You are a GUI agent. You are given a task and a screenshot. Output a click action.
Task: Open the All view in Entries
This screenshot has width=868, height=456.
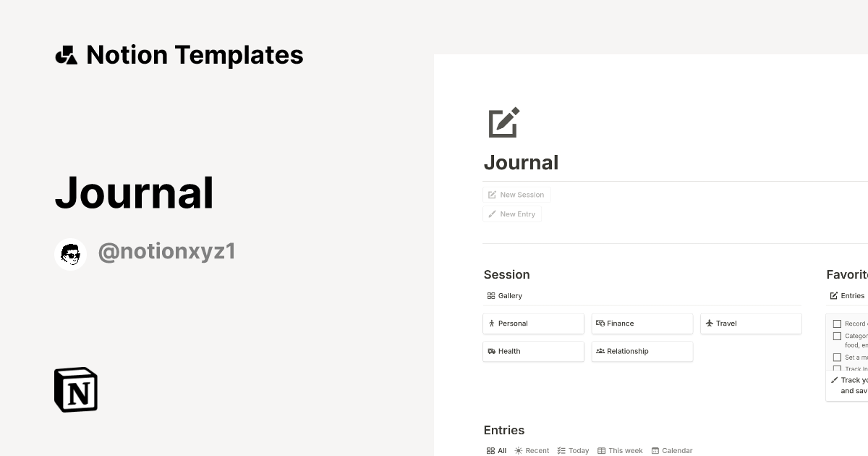click(x=496, y=450)
